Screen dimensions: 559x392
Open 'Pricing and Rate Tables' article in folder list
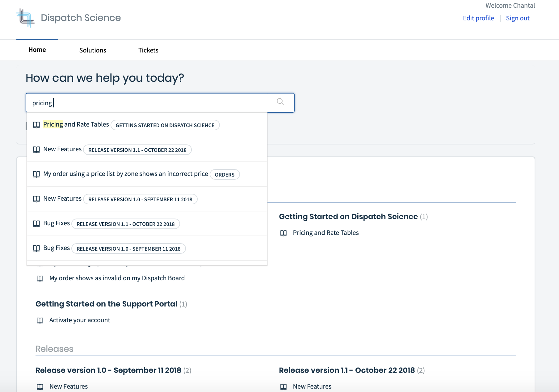[x=326, y=233]
